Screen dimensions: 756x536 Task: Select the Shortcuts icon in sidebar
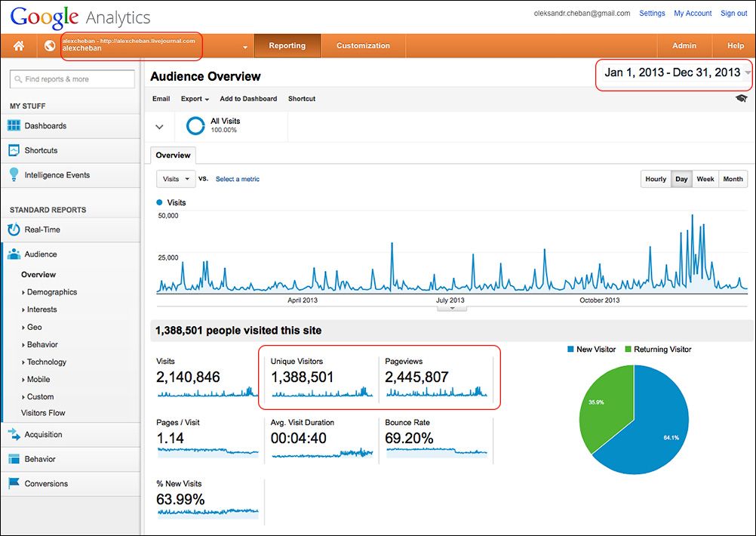(x=14, y=150)
